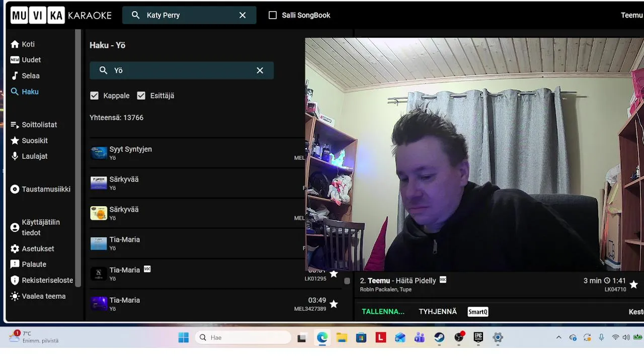Favorite the song coded LK01295

click(334, 274)
